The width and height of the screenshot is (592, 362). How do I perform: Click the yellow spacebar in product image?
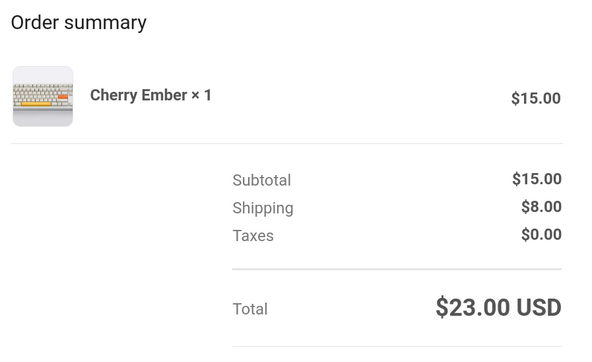click(36, 104)
